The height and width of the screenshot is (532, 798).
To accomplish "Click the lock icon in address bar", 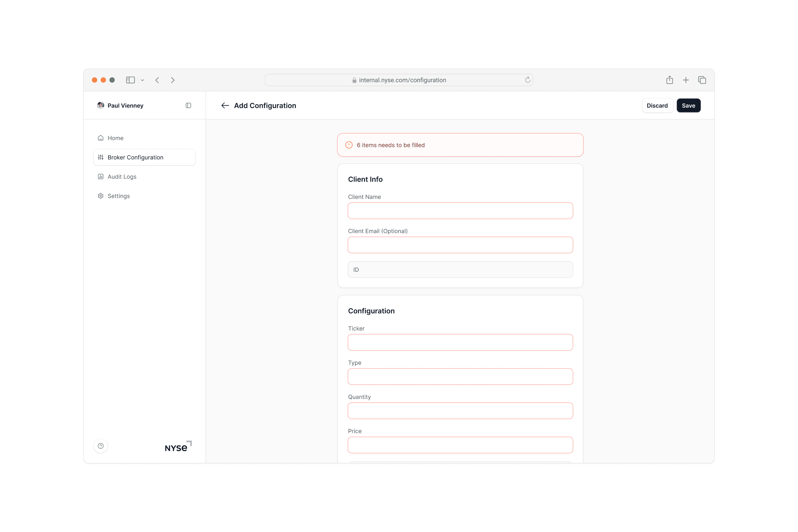I will pyautogui.click(x=354, y=80).
